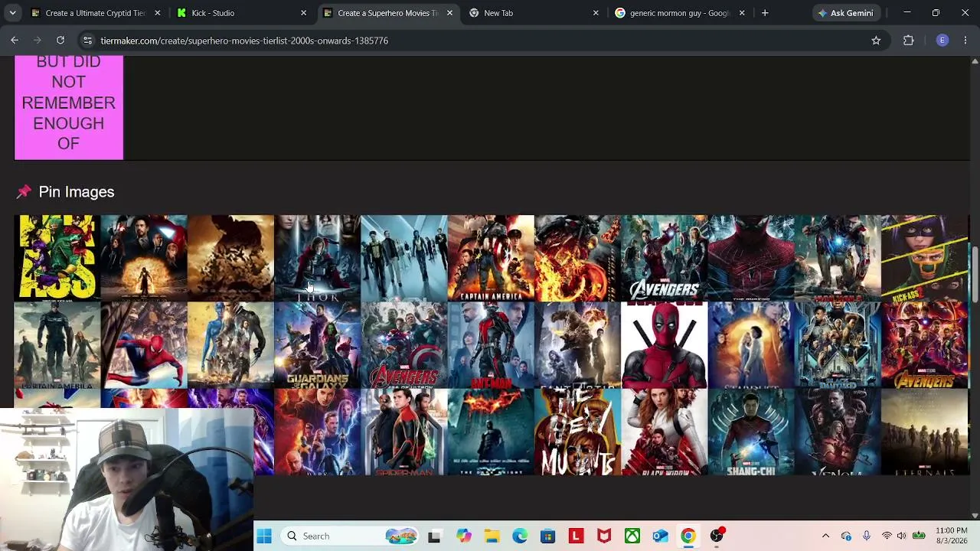The width and height of the screenshot is (980, 551).
Task: Close the New Tab tab
Action: pos(596,13)
